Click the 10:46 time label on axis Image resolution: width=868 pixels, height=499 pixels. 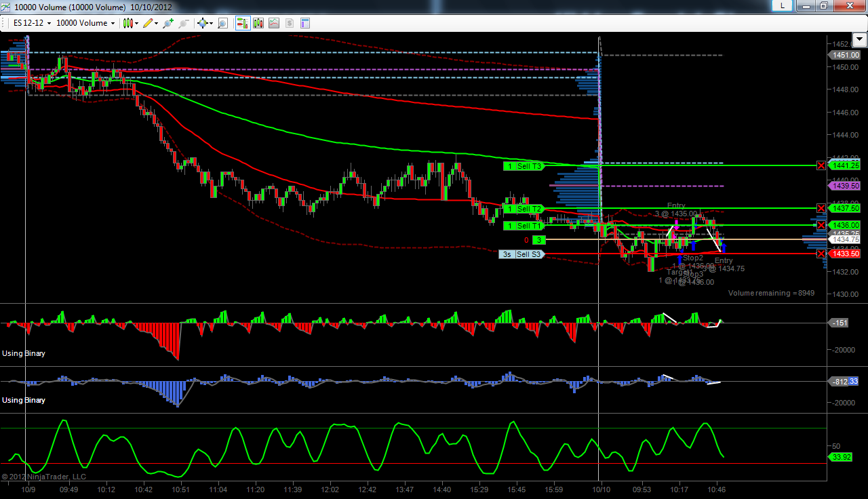coord(717,490)
